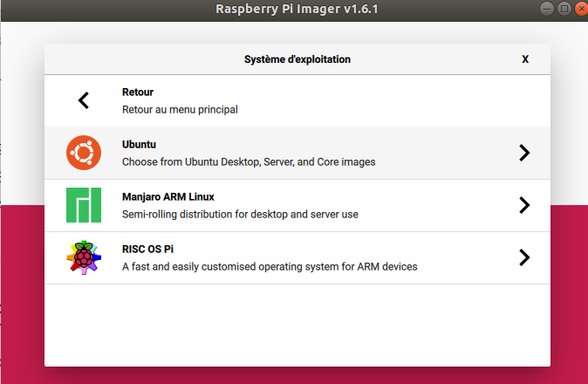Click 'Semi-rolling distribution for desktop and server use'

[x=240, y=214]
